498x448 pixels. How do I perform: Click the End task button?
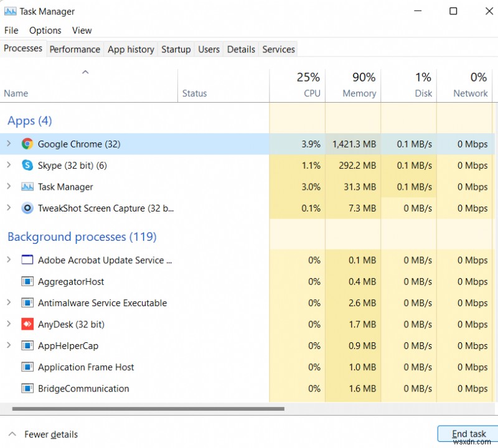469,434
